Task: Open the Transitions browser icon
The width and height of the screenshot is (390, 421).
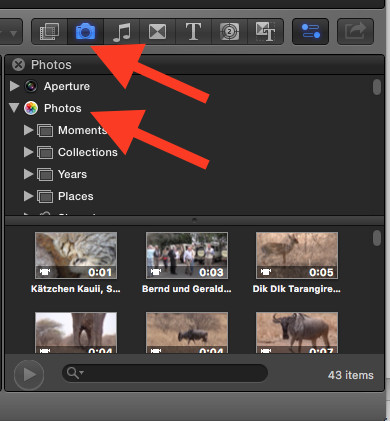Action: click(x=157, y=32)
